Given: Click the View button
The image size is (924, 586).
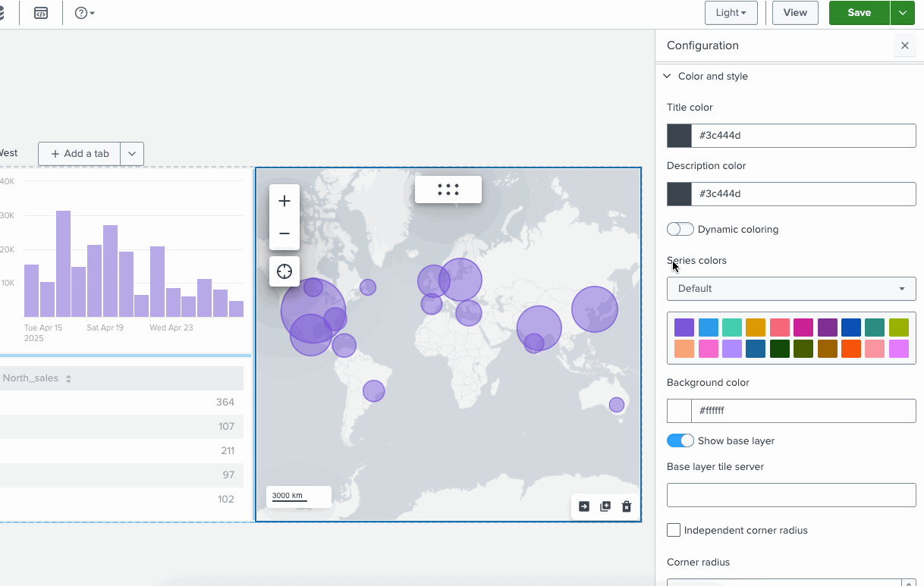Looking at the screenshot, I should [x=795, y=13].
